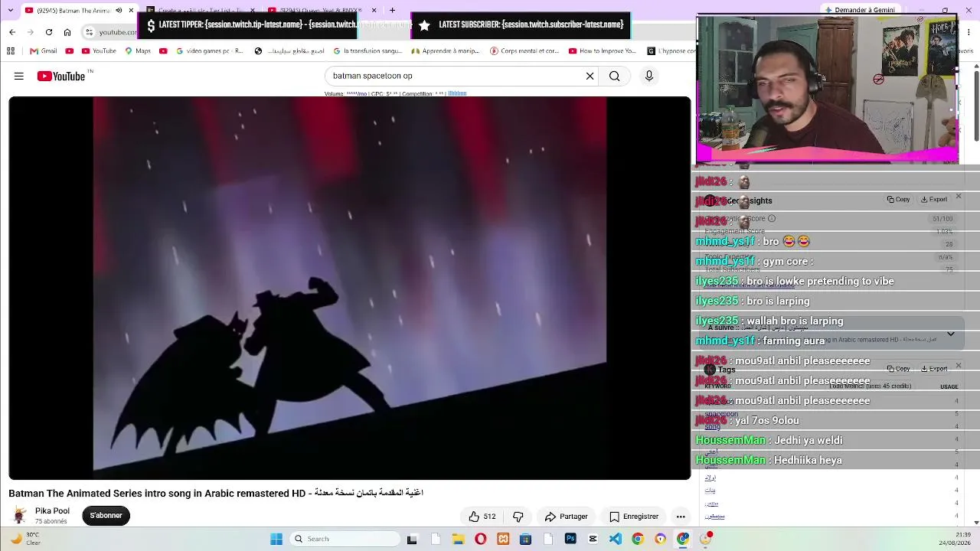Open the 'Corps mental et cor...' bookmark
980x551 pixels.
tap(524, 51)
